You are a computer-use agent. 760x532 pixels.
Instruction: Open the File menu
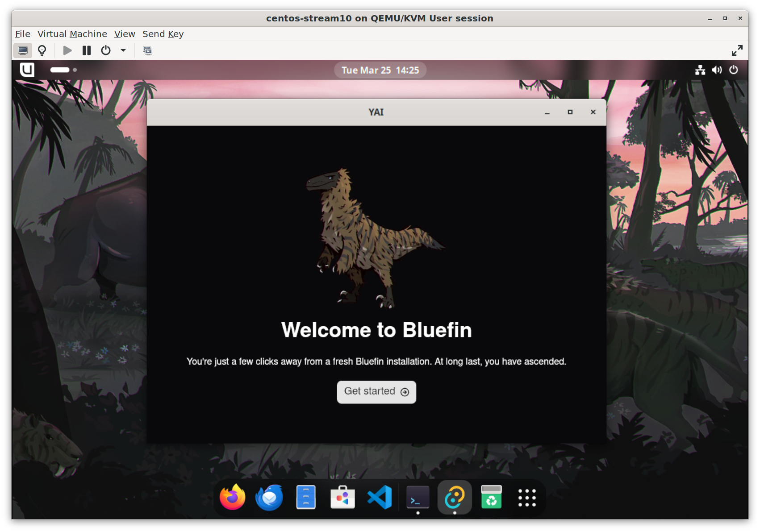point(23,34)
